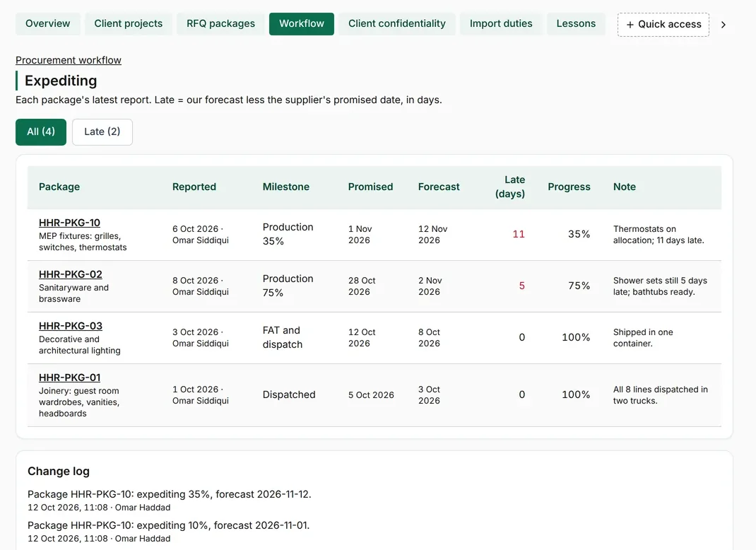Click the Note column header

(625, 187)
